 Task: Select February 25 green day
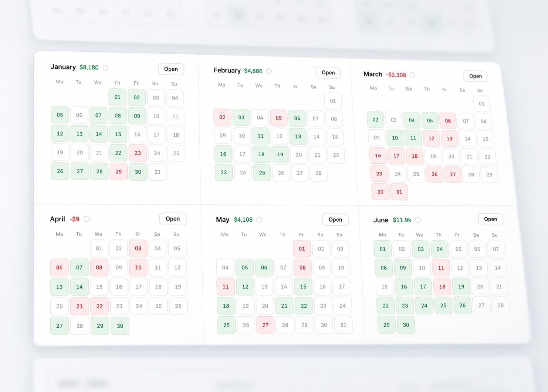262,173
